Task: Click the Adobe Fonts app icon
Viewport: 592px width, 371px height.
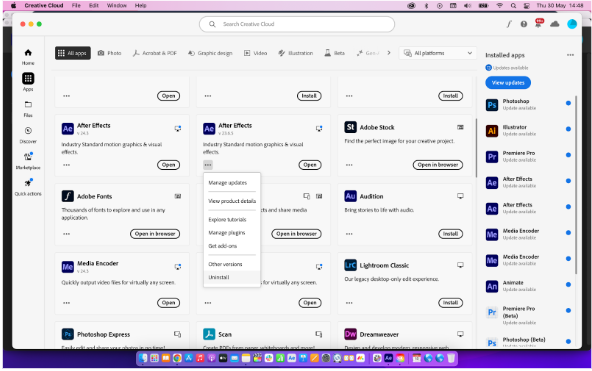Action: tap(68, 196)
